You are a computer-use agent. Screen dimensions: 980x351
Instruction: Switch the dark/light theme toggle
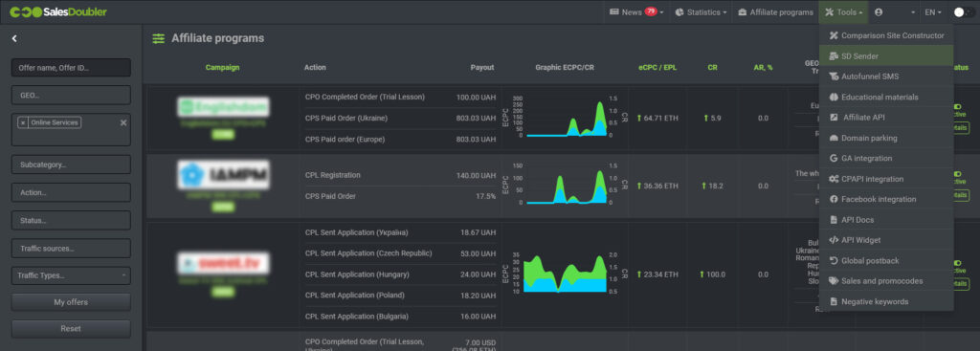(964, 11)
